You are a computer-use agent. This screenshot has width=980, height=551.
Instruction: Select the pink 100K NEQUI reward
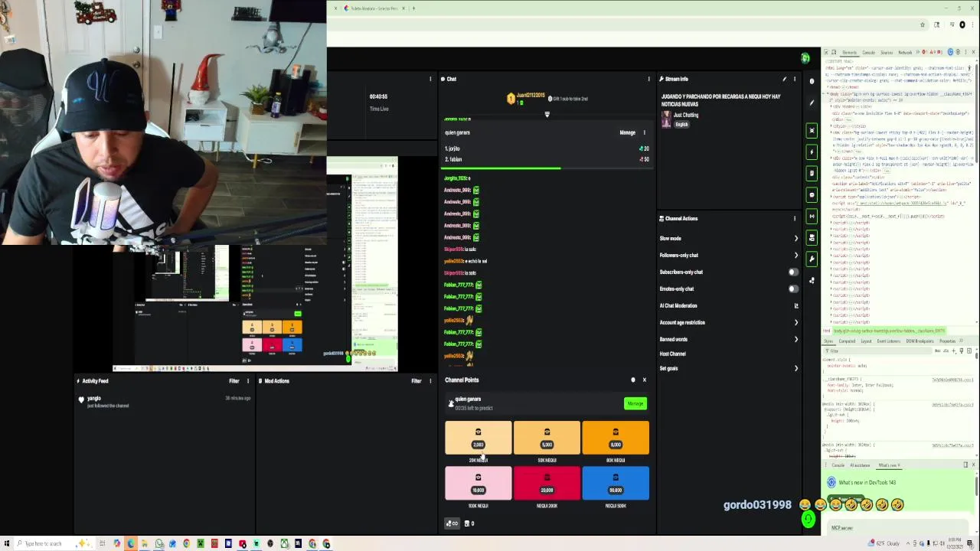pos(479,484)
